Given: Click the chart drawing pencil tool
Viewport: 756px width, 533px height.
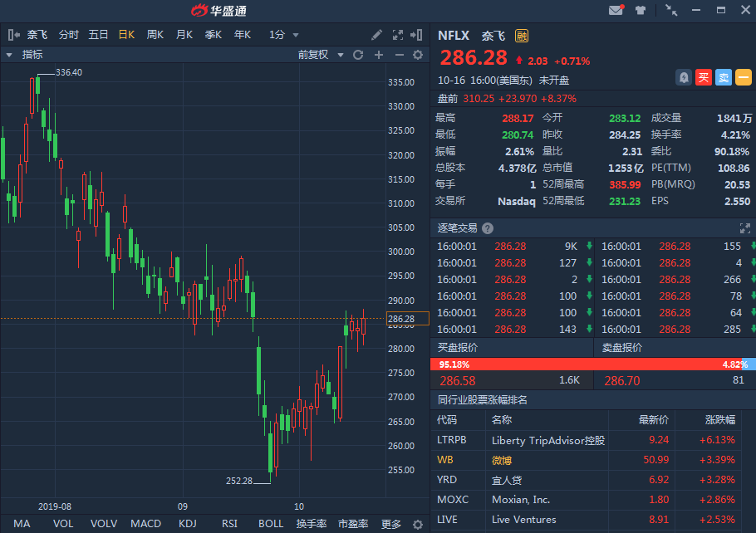Looking at the screenshot, I should tap(376, 35).
